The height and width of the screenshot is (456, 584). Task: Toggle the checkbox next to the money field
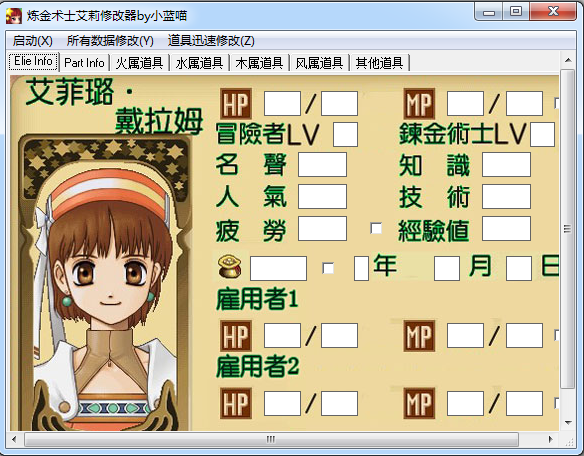pos(328,268)
